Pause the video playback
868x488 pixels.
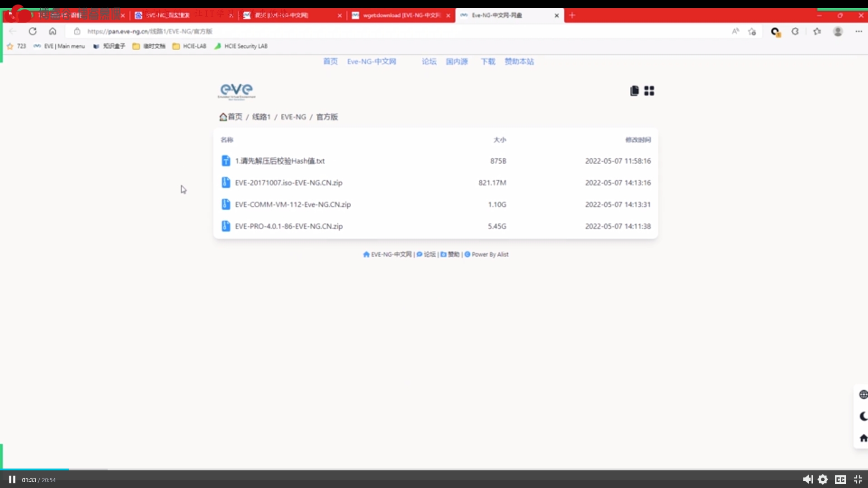(x=12, y=479)
